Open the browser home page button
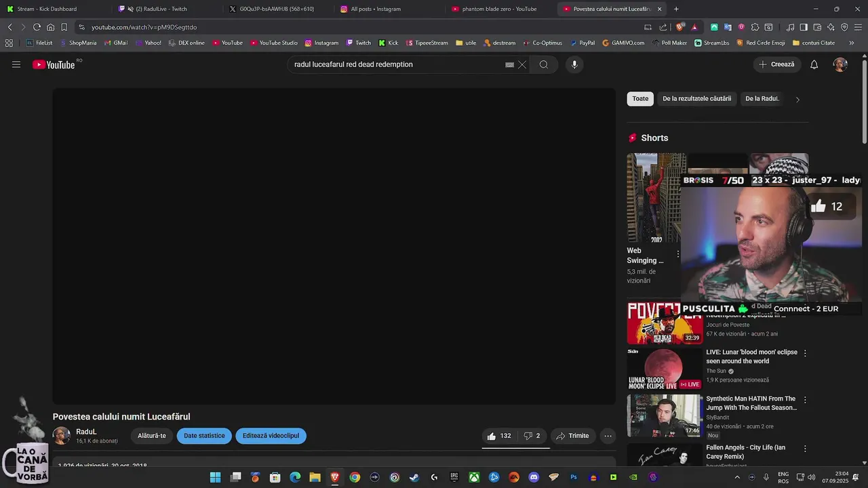This screenshot has height=488, width=868. pyautogui.click(x=50, y=27)
